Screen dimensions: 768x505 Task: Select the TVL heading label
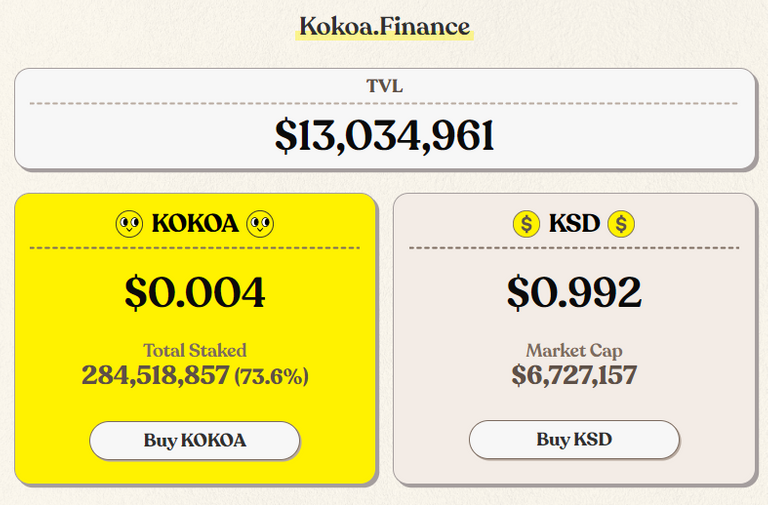tap(384, 86)
